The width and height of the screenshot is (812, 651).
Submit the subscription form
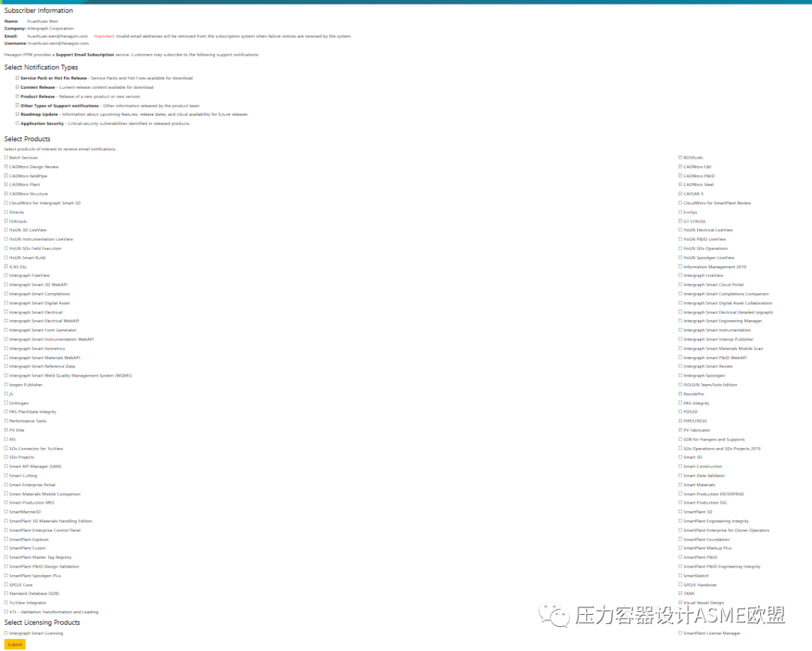pos(15,644)
